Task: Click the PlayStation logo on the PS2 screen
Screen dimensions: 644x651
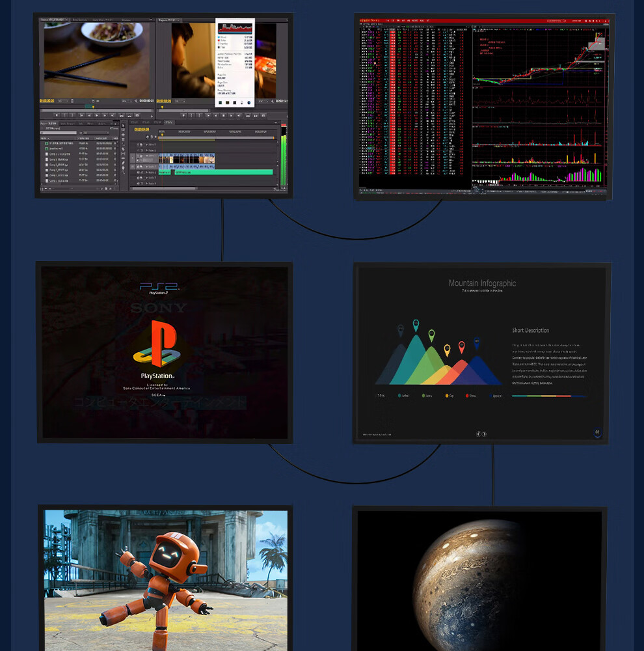Action: click(x=157, y=344)
